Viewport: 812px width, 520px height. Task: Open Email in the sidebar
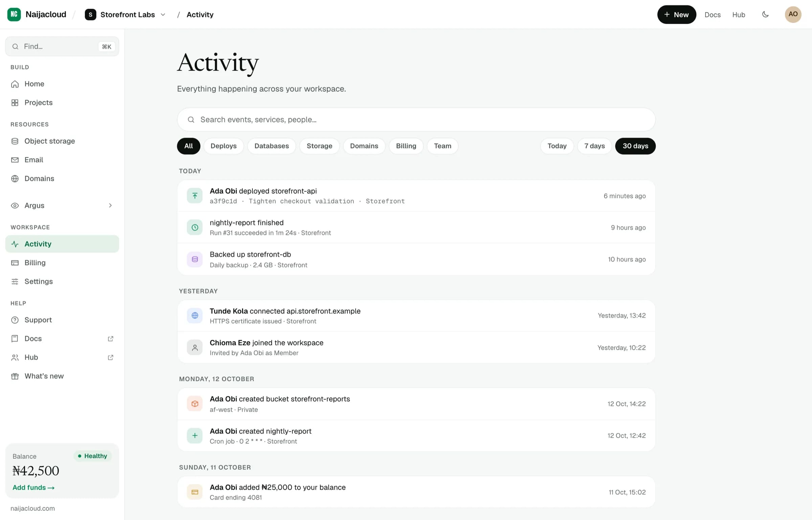tap(62, 160)
